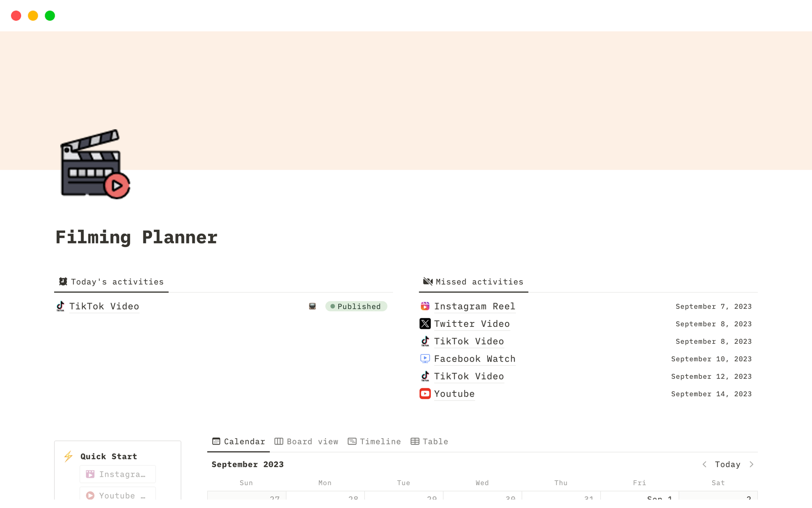Image resolution: width=812 pixels, height=508 pixels.
Task: Select the Board view tab
Action: click(307, 441)
